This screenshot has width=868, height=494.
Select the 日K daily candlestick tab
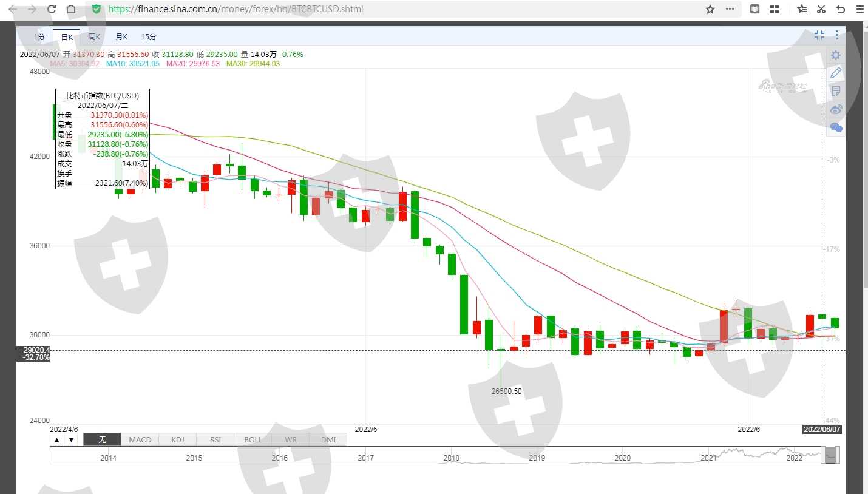[66, 37]
